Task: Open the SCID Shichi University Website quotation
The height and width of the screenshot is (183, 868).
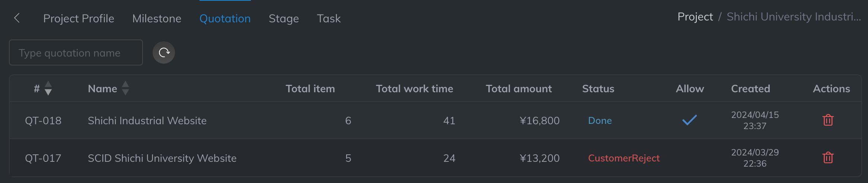Action: tap(162, 158)
